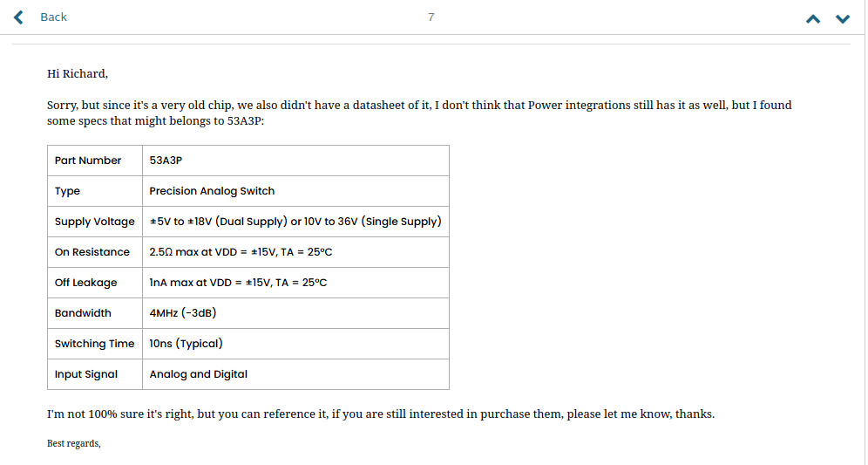Image resolution: width=868 pixels, height=465 pixels.
Task: Click the "Best regards," closing text
Action: click(74, 444)
